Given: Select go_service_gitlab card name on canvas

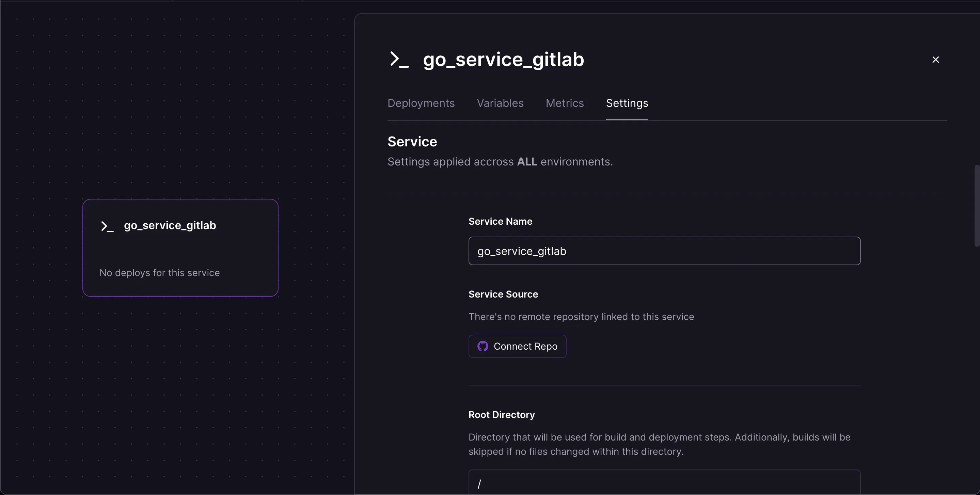Looking at the screenshot, I should pyautogui.click(x=170, y=225).
